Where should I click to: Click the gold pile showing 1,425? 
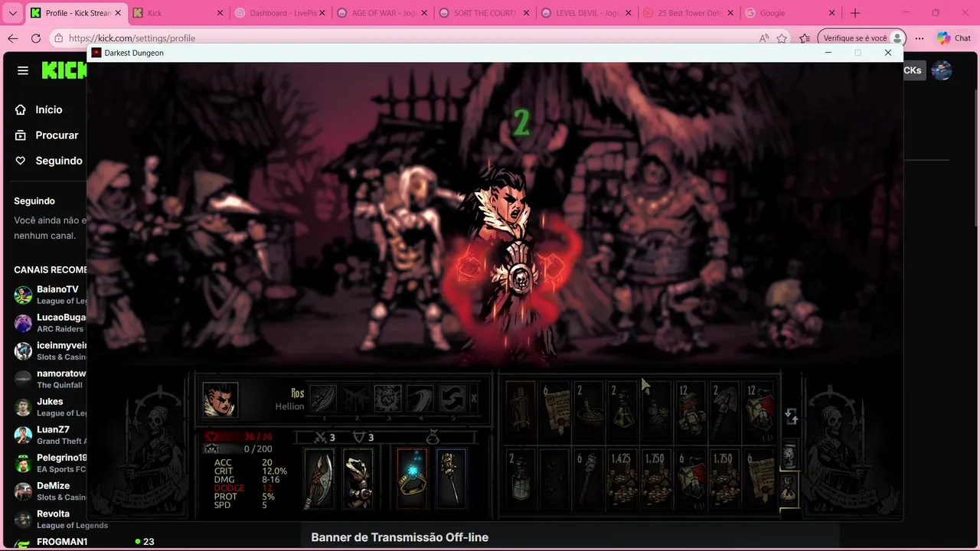pos(622,480)
